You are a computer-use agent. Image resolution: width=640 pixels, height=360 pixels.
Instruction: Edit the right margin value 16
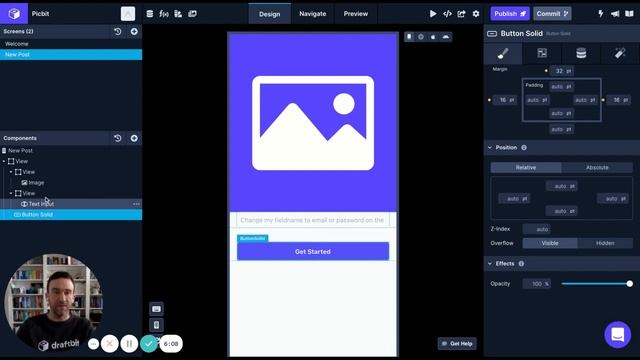point(618,100)
